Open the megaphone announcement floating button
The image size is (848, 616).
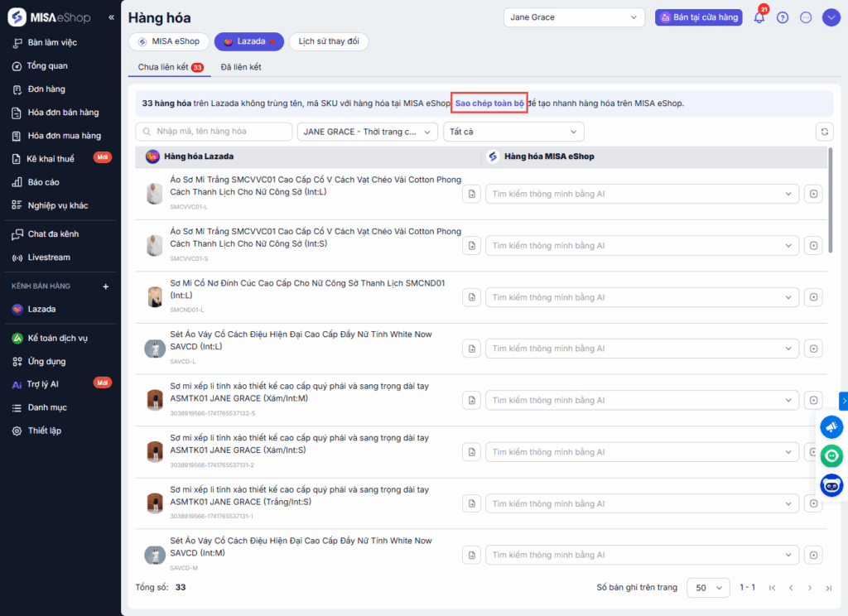[x=831, y=426]
